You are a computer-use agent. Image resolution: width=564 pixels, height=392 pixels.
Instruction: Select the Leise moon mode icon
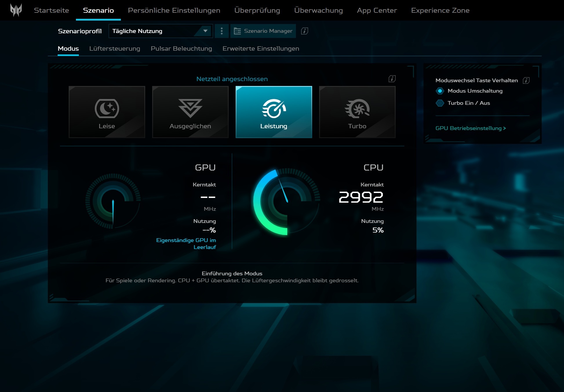[x=107, y=109]
